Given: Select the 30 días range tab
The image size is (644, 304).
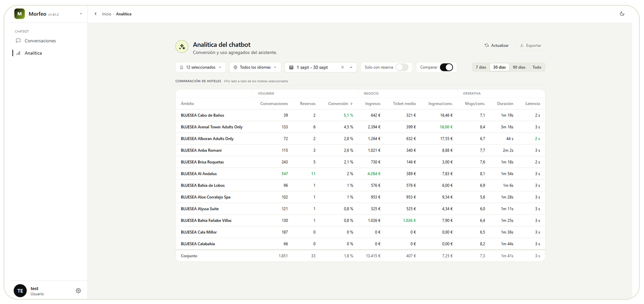Looking at the screenshot, I should click(499, 67).
